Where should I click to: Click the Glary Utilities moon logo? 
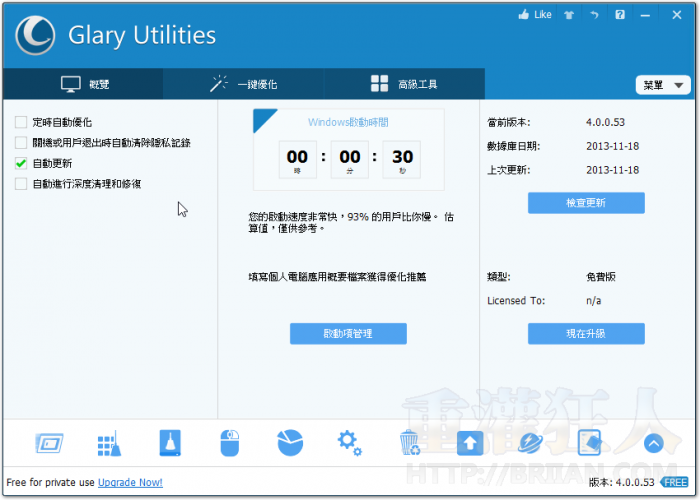[x=35, y=35]
